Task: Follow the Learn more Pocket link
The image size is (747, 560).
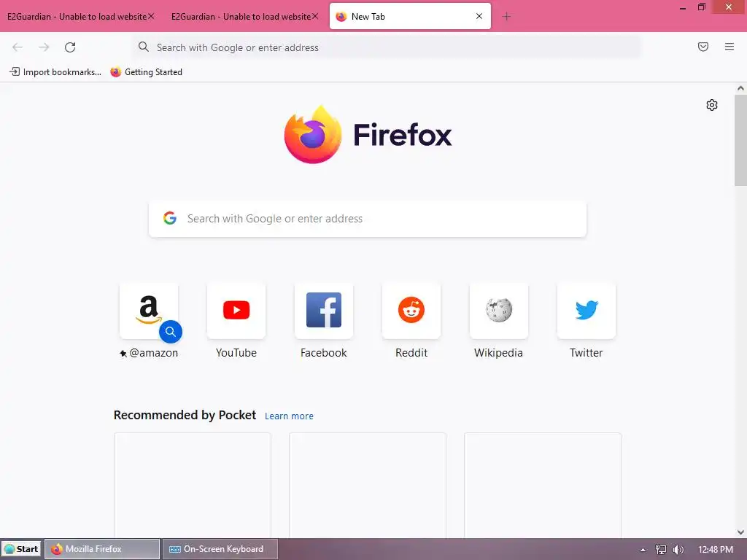Action: pyautogui.click(x=289, y=416)
